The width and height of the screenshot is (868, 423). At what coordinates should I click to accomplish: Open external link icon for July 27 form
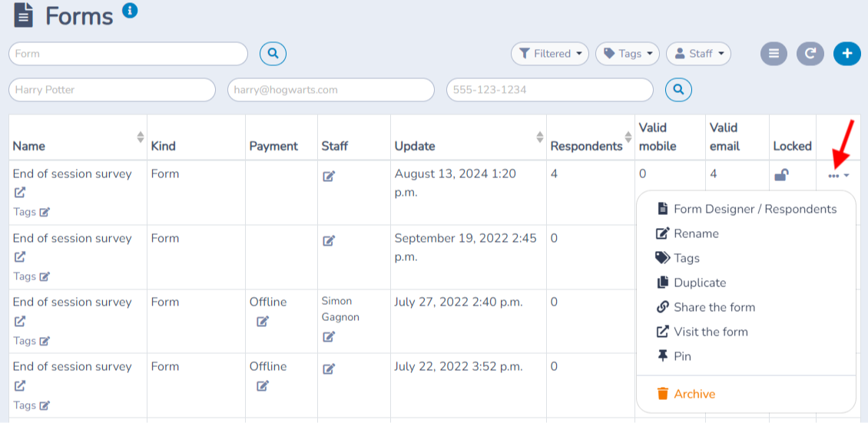tap(19, 321)
